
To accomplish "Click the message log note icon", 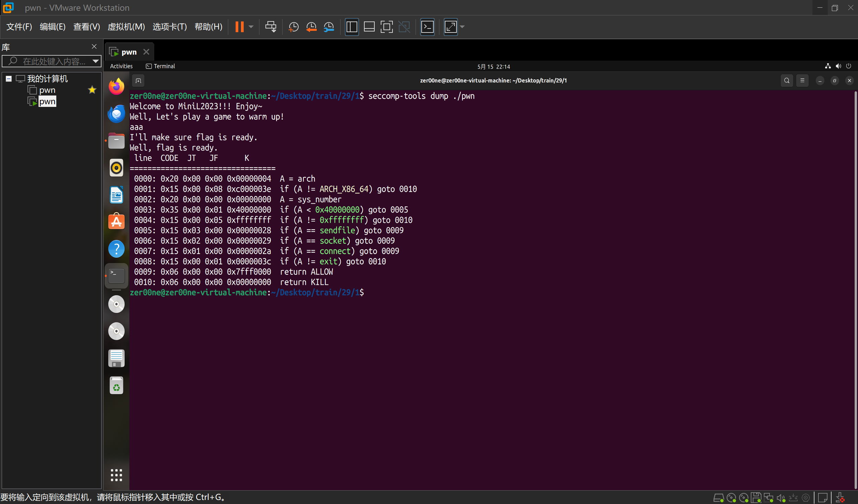I will click(822, 498).
